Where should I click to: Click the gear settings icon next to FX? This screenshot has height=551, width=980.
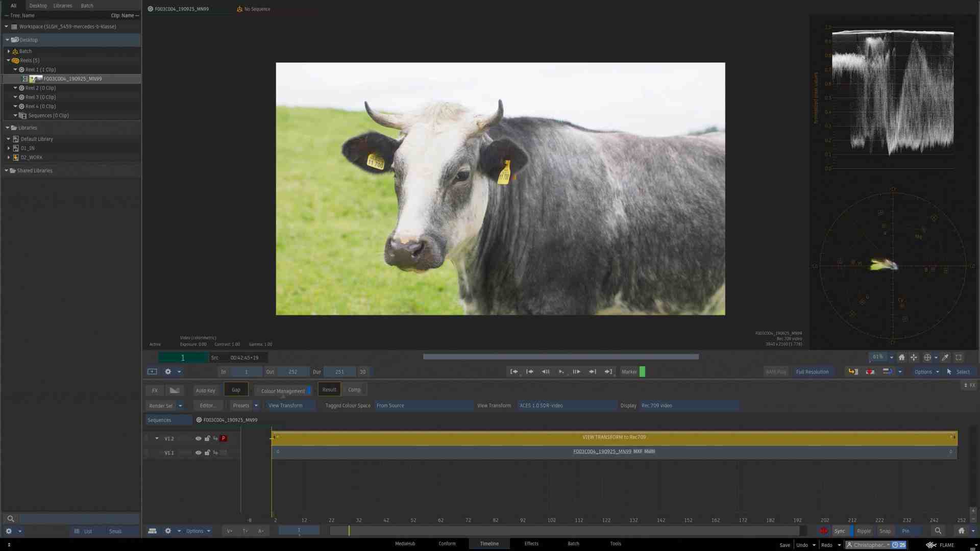pos(168,371)
